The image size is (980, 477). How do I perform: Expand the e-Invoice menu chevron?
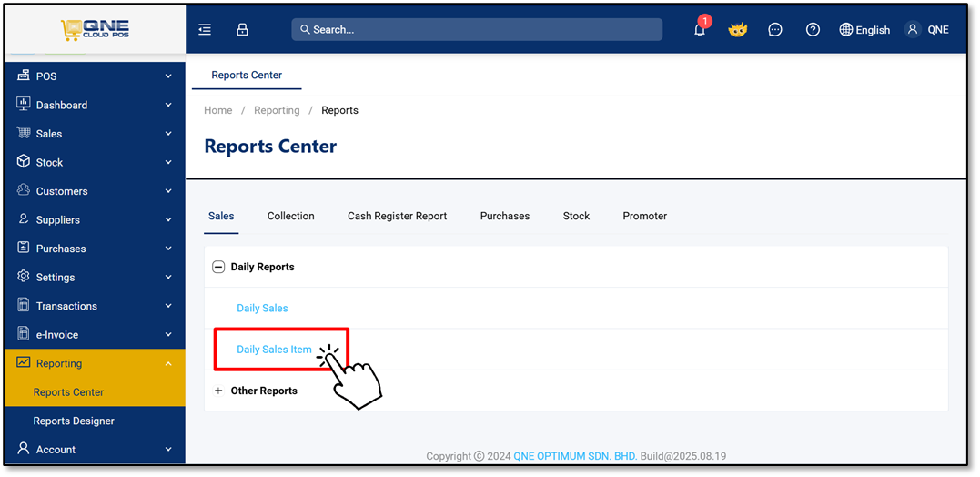(x=168, y=335)
